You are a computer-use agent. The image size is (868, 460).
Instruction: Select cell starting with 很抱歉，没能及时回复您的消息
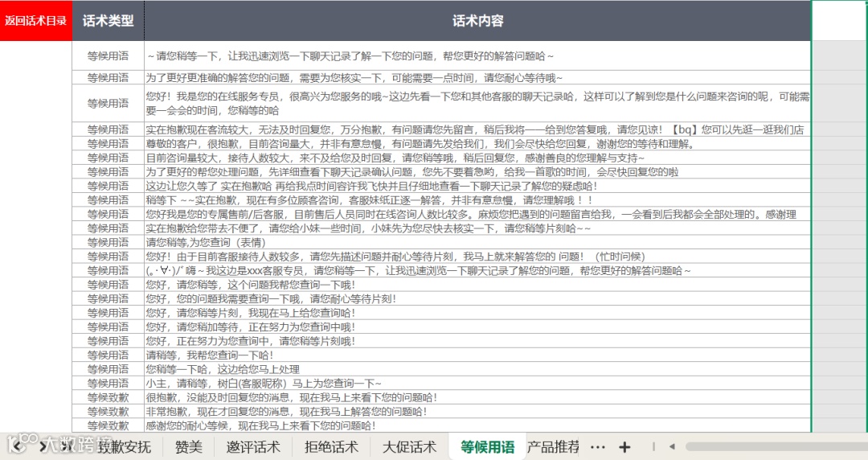click(477, 397)
